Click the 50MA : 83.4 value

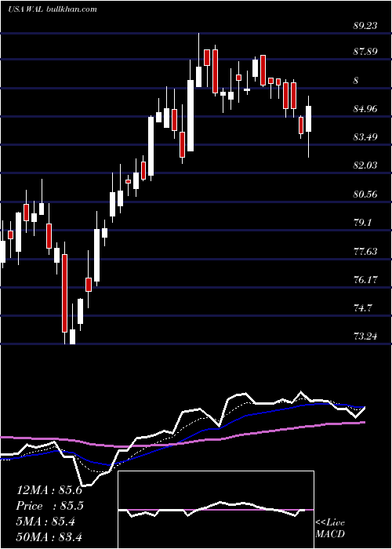point(49,536)
